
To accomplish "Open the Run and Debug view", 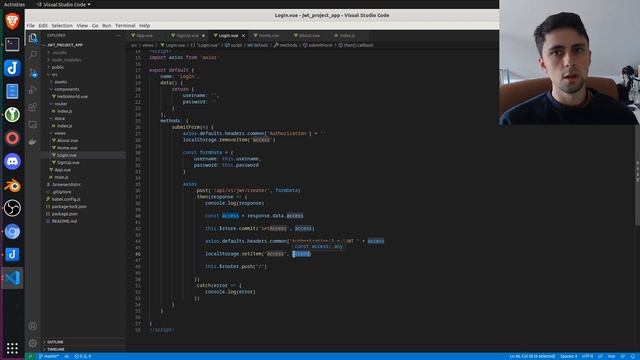I will pos(33,90).
